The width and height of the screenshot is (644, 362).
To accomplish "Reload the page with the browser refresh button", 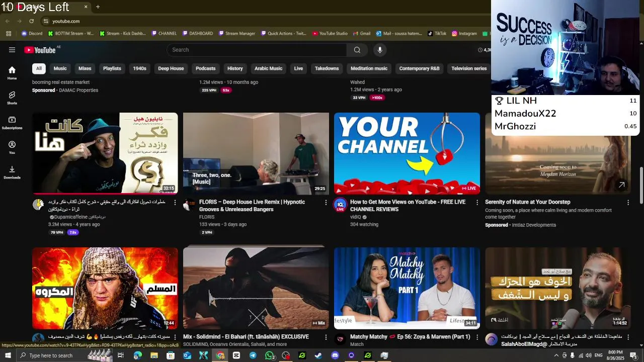I will [31, 21].
